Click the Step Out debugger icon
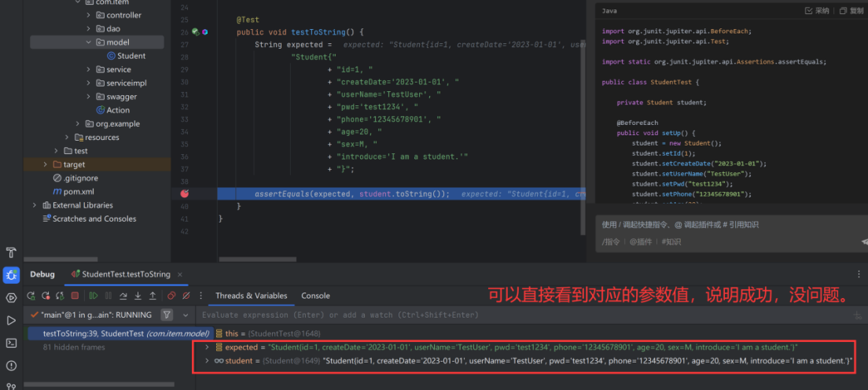Viewport: 868px width, 390px height. pyautogui.click(x=153, y=296)
